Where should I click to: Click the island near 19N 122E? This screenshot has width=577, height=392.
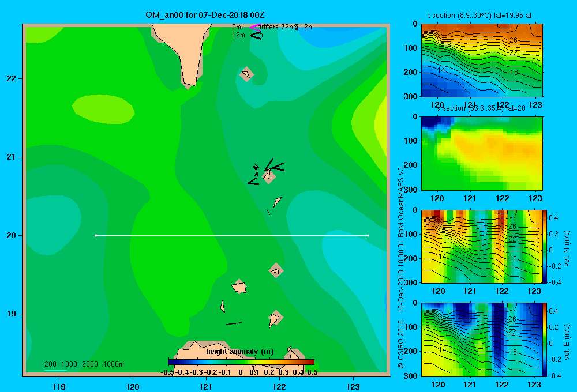275,319
